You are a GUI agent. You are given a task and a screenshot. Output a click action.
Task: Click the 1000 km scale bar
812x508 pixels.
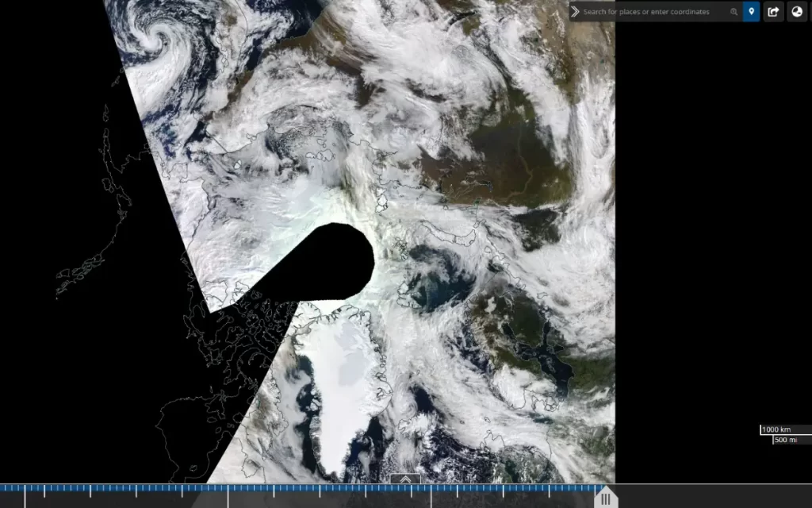tap(786, 429)
